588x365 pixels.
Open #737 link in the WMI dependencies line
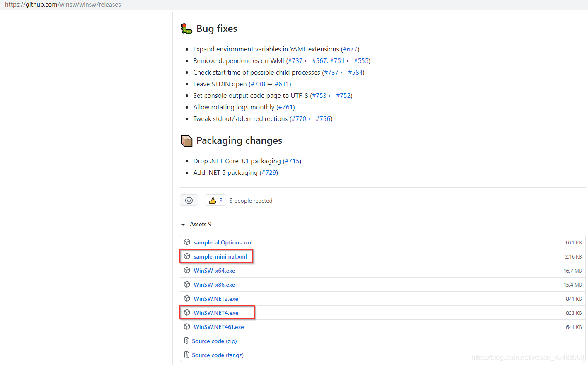coord(295,60)
